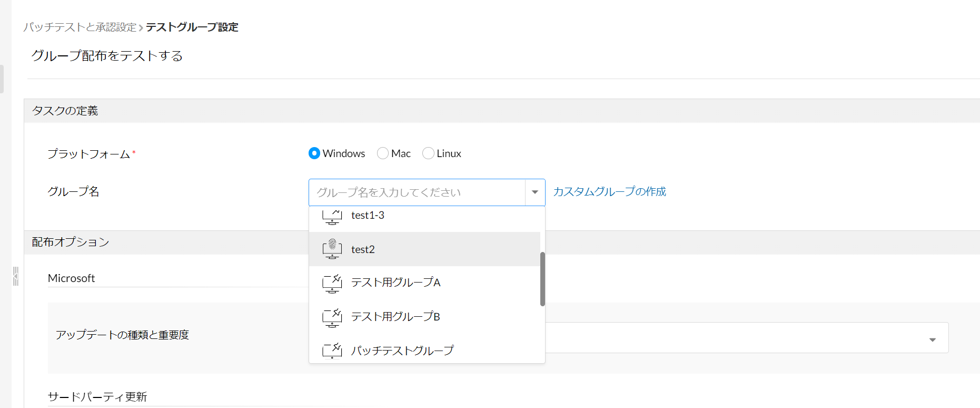
Task: Select the Linux platform radio button
Action: click(x=428, y=153)
